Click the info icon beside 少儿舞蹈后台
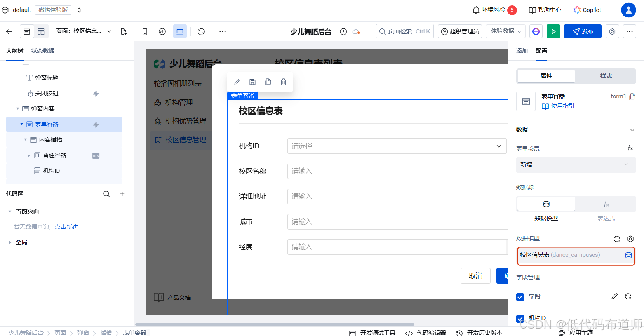The width and height of the screenshot is (644, 336). [x=343, y=31]
